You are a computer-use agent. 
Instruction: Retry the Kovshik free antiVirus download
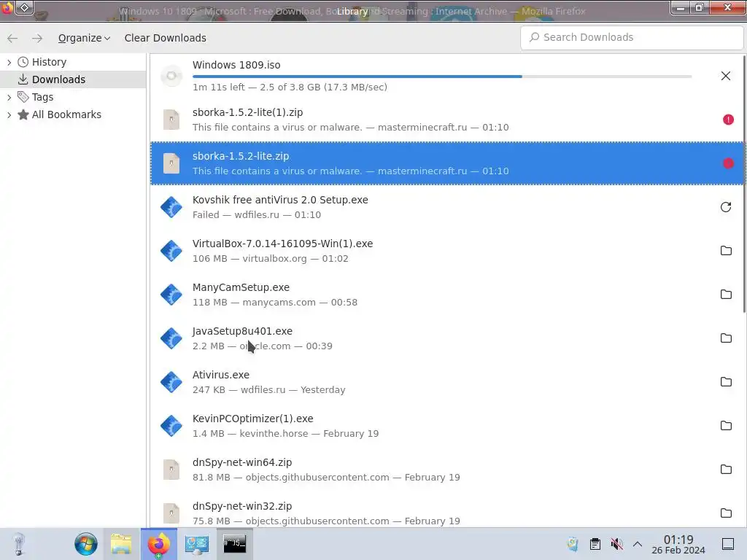pyautogui.click(x=726, y=207)
